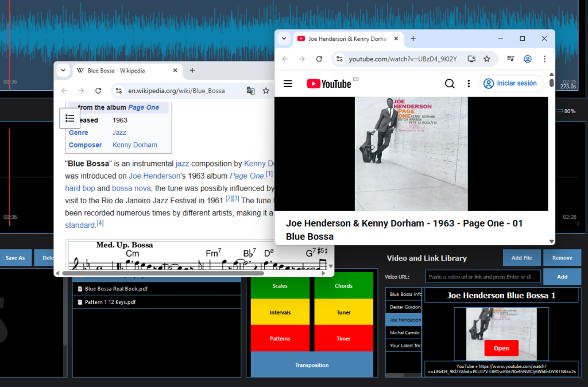Click the Wikipedia table of contents icon
Viewport: 588px width, 387px height.
[x=70, y=118]
